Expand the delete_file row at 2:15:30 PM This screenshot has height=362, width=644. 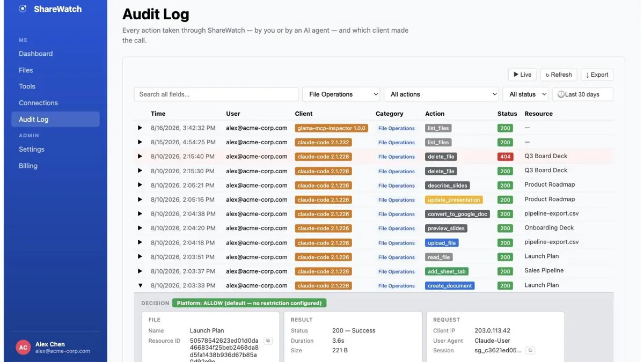coord(140,171)
